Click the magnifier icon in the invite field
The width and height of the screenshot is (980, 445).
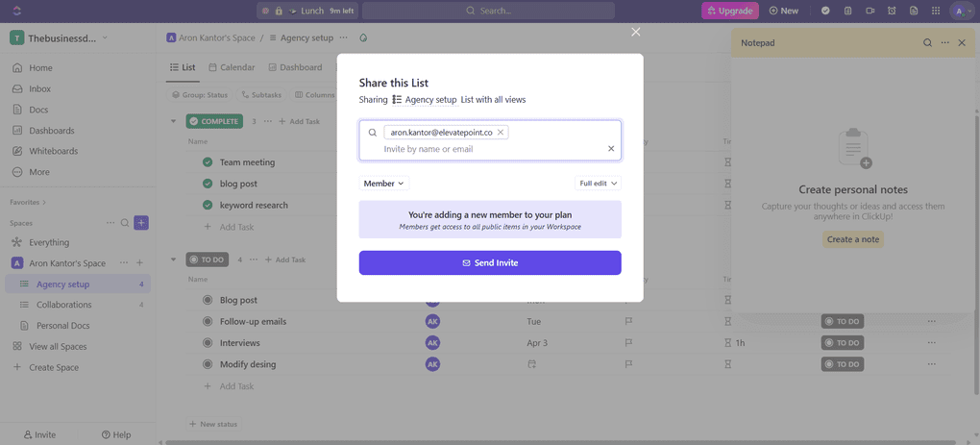coord(373,133)
